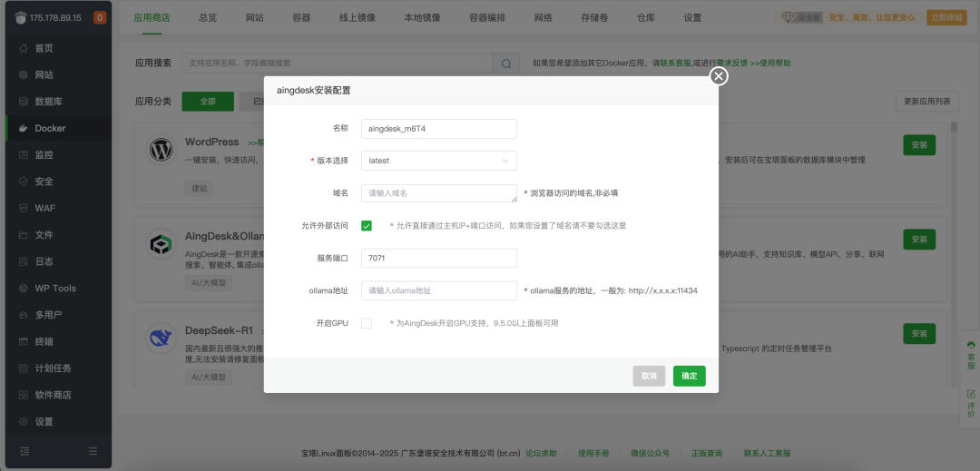
Task: Select the 应用商店 tab
Action: pos(152,17)
